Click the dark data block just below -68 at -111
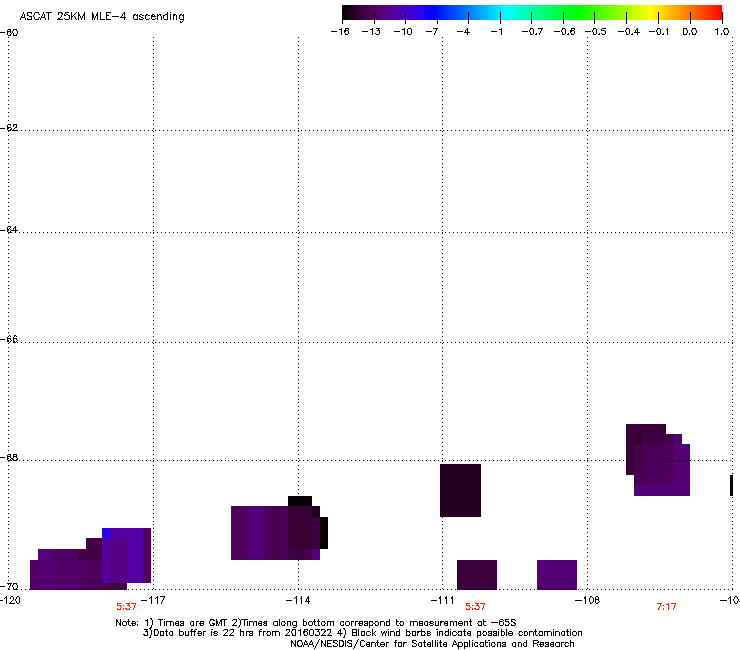The width and height of the screenshot is (740, 650). [x=460, y=490]
